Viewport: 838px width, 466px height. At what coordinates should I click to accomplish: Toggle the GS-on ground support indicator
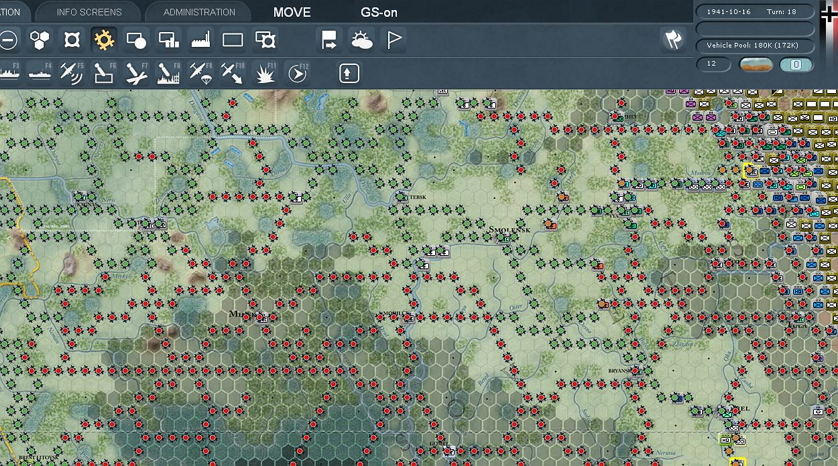pyautogui.click(x=378, y=12)
